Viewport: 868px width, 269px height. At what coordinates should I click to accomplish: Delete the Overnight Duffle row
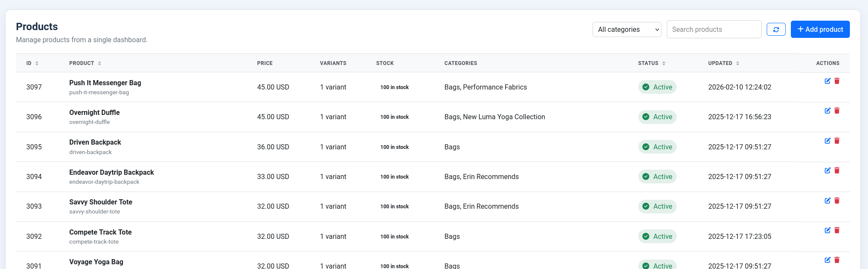click(837, 111)
